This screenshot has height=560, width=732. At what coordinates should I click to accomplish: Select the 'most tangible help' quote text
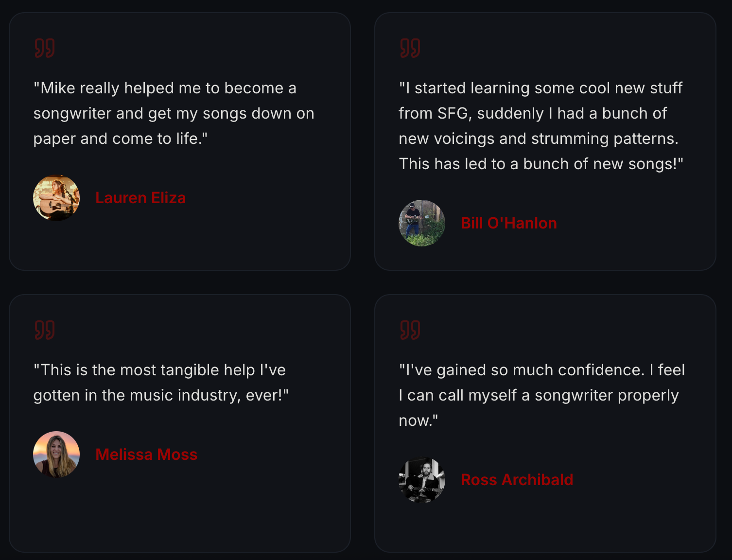tap(161, 383)
